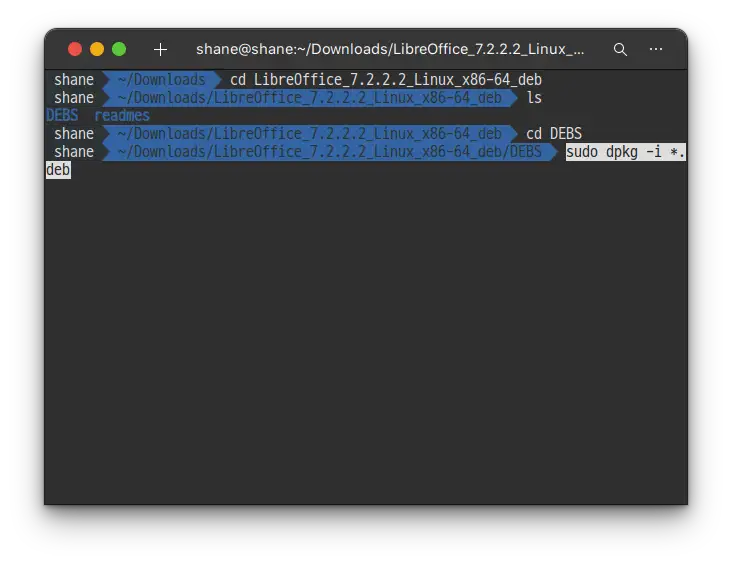Minimize the terminal with yellow button
Viewport: 732px width, 565px height.
pos(97,49)
